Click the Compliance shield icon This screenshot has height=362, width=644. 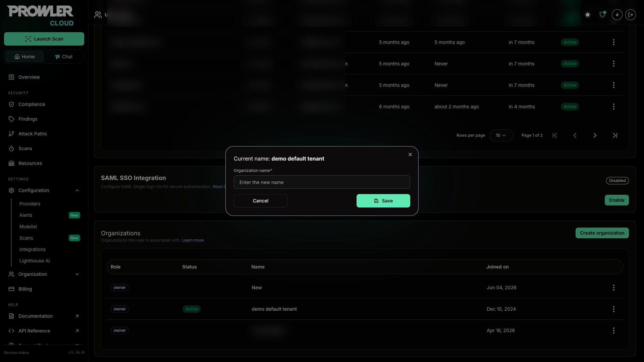tap(11, 104)
